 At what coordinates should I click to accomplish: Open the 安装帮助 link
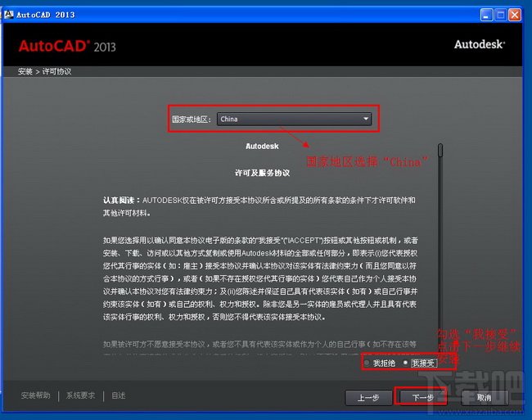36,395
